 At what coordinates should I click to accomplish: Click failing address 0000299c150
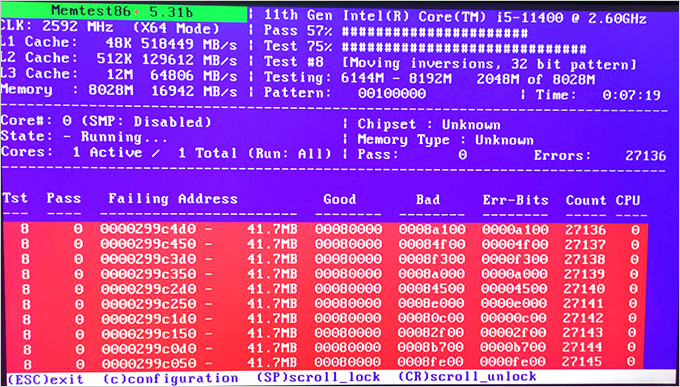148,333
